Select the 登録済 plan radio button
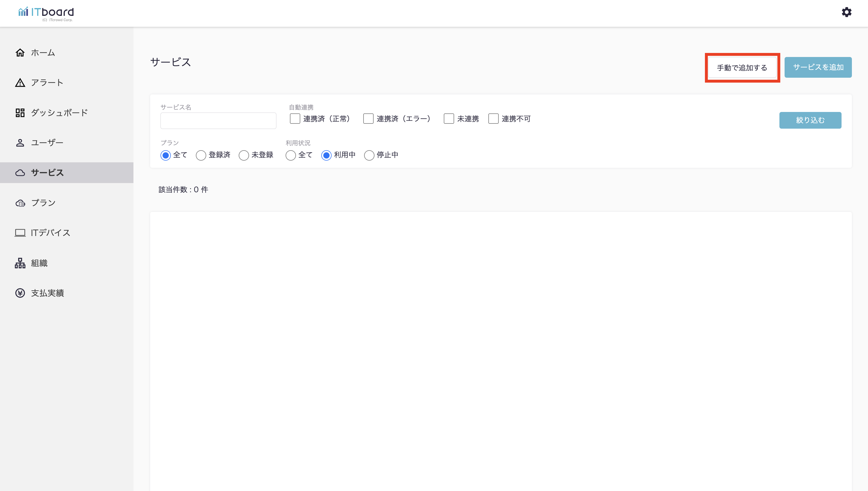The height and width of the screenshot is (491, 868). pos(201,155)
